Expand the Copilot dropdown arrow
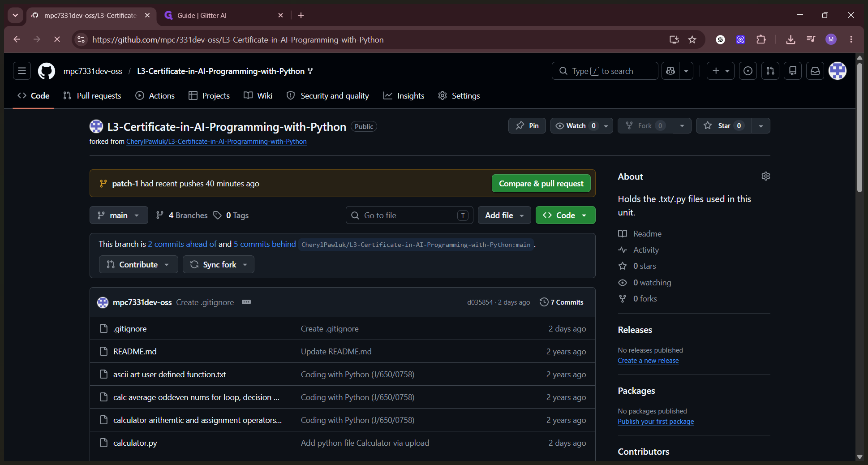The image size is (868, 465). (x=686, y=71)
